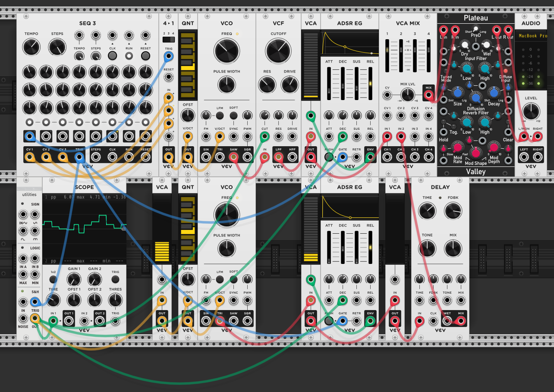Toggle the SCOPE 1x2 button
Viewport: 554px width, 392px height.
(53, 279)
